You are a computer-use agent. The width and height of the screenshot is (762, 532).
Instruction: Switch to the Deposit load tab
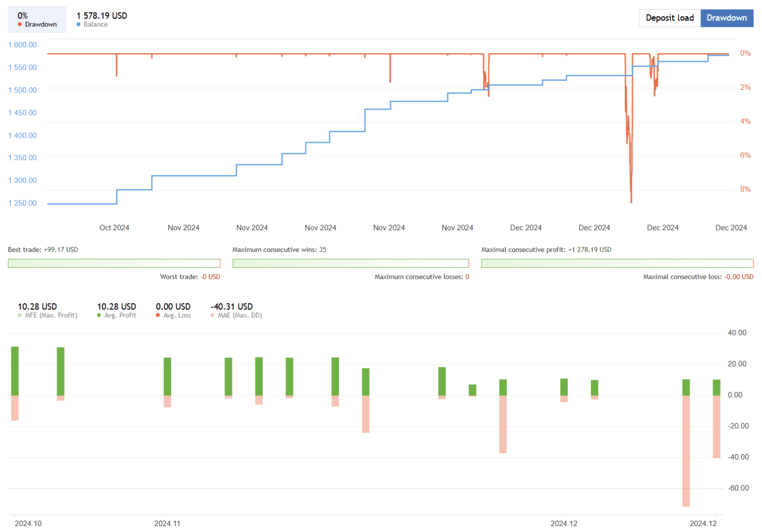[670, 18]
